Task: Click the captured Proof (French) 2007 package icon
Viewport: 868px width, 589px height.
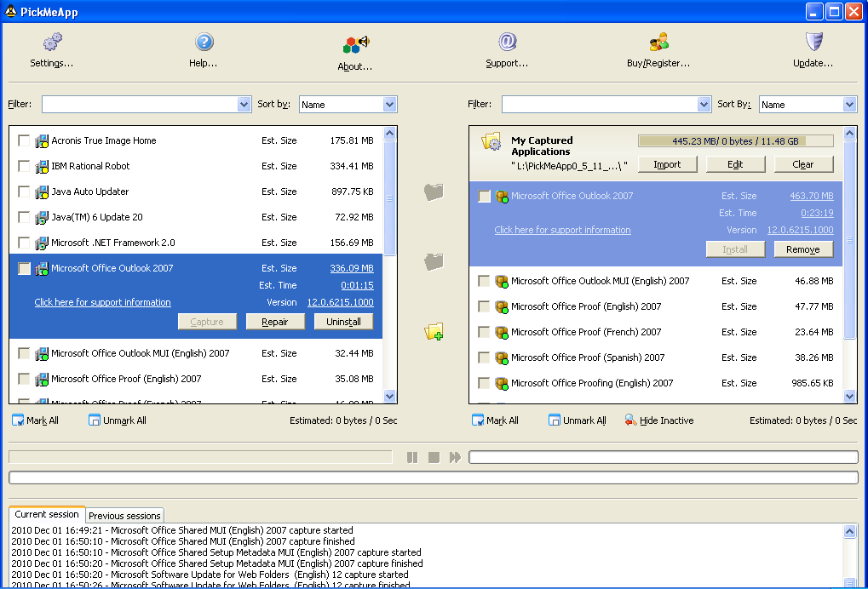Action: point(502,333)
